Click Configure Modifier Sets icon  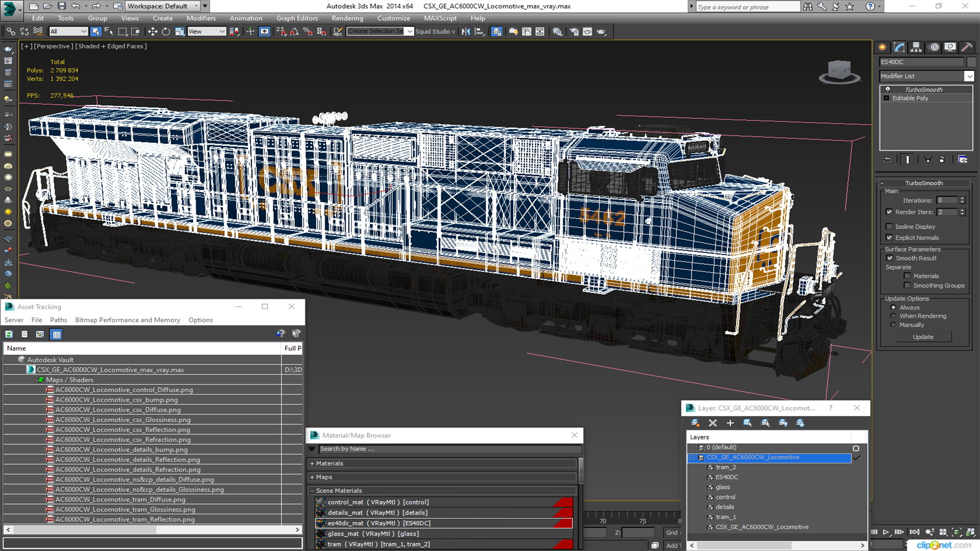pos(963,160)
